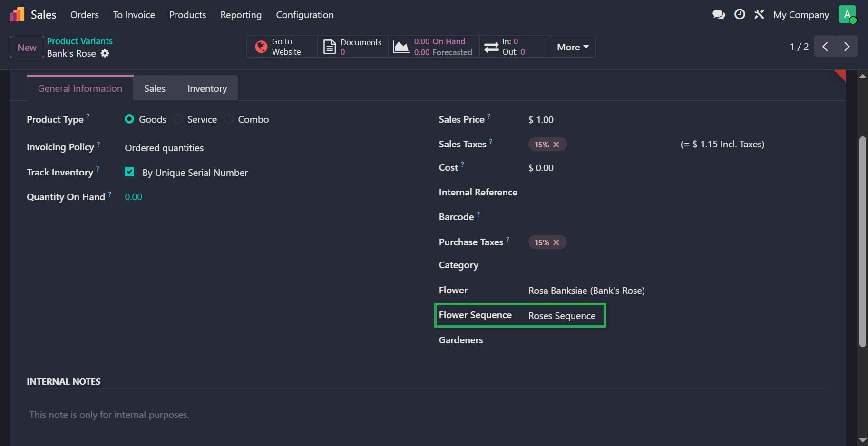This screenshot has height=446, width=868.
Task: Open the developer tools wrench icon
Action: coord(759,15)
